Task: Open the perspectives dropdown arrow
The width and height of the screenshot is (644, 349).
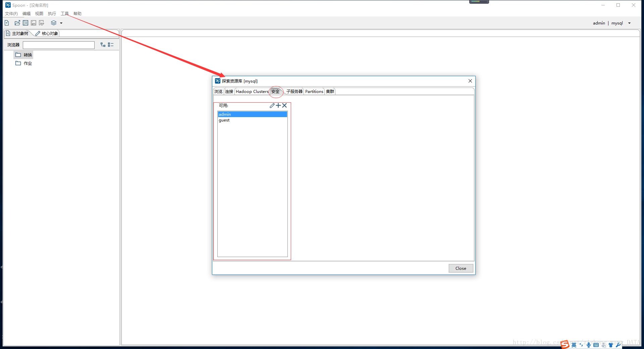Action: tap(61, 23)
